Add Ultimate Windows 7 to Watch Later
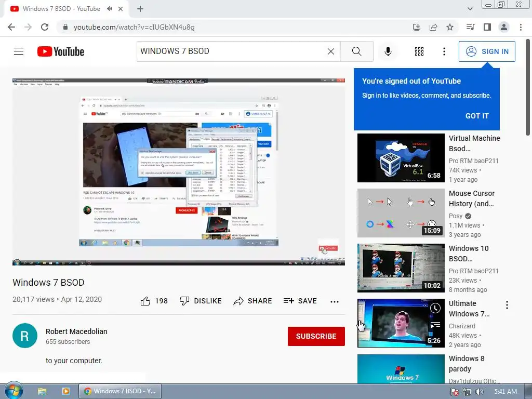532x399 pixels. [435, 308]
